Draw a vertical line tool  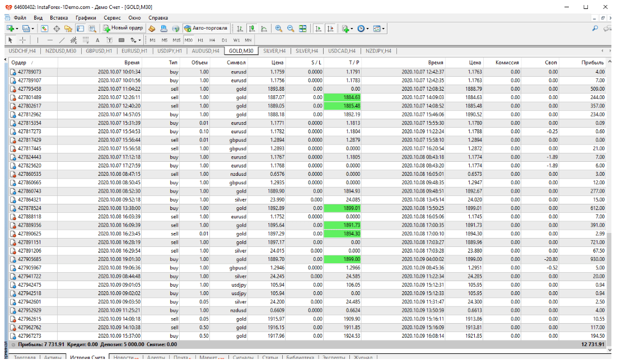[38, 40]
